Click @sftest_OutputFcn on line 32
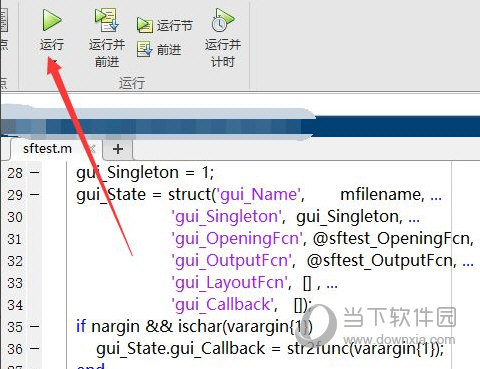Screen dimensions: 480x369 380,261
